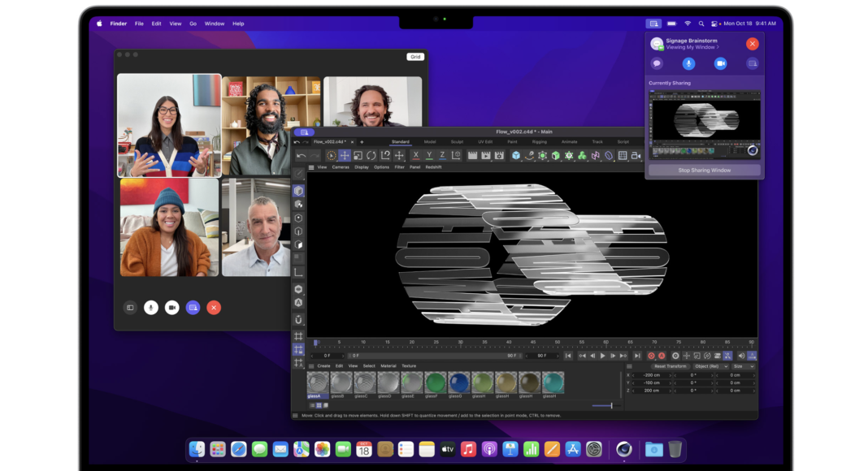868x471 pixels.
Task: Select the blue glassG material swatch
Action: [458, 382]
